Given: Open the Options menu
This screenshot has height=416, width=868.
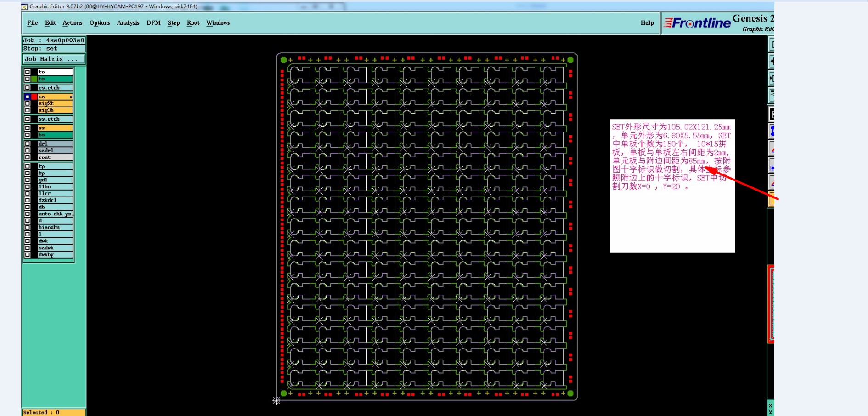Looking at the screenshot, I should coord(100,23).
